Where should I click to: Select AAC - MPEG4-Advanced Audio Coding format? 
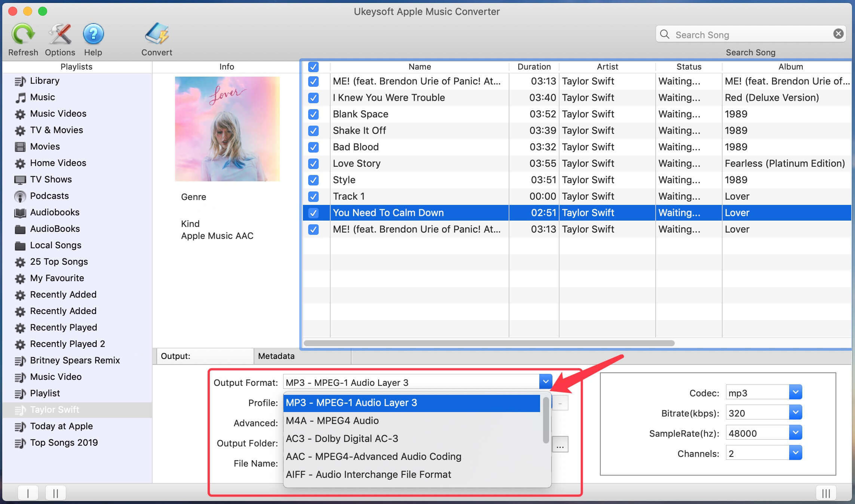pyautogui.click(x=373, y=456)
